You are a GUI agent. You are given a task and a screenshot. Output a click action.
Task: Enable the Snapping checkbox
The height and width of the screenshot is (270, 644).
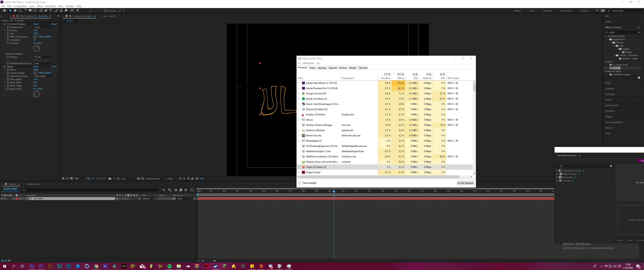[x=106, y=10]
